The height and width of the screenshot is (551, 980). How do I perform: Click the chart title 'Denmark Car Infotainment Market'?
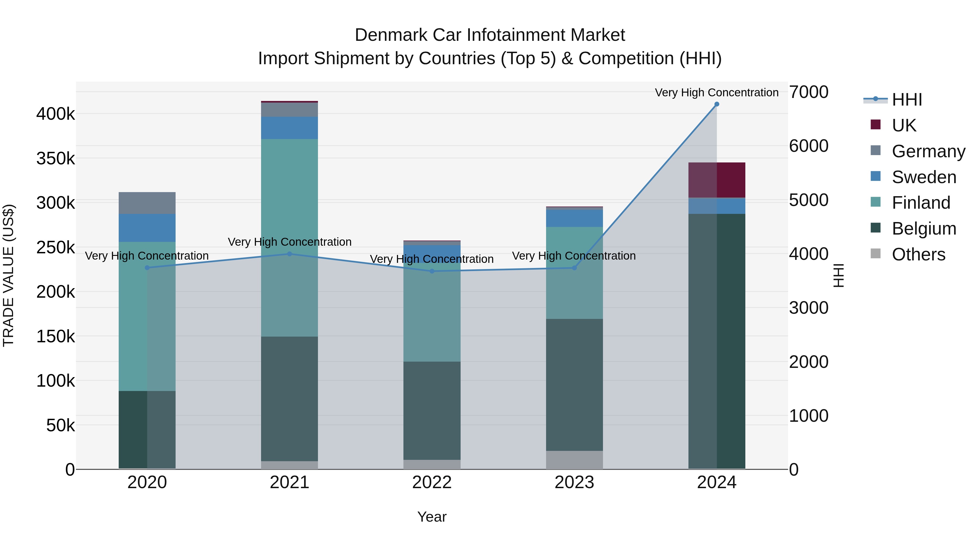490,35
